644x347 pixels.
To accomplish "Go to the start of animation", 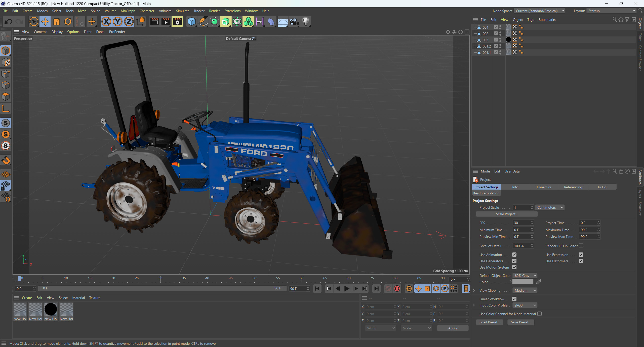I will (x=317, y=289).
